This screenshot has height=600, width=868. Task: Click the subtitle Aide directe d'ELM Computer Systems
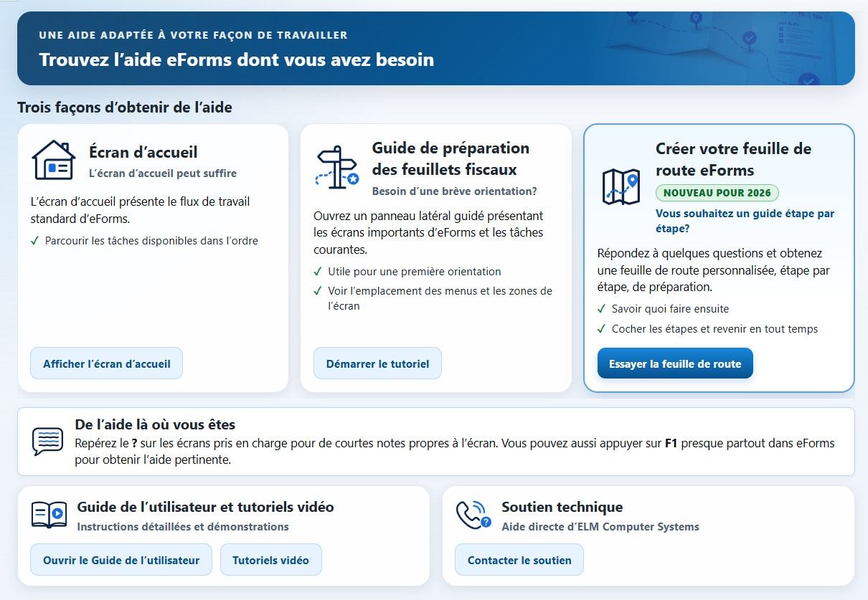coord(600,527)
